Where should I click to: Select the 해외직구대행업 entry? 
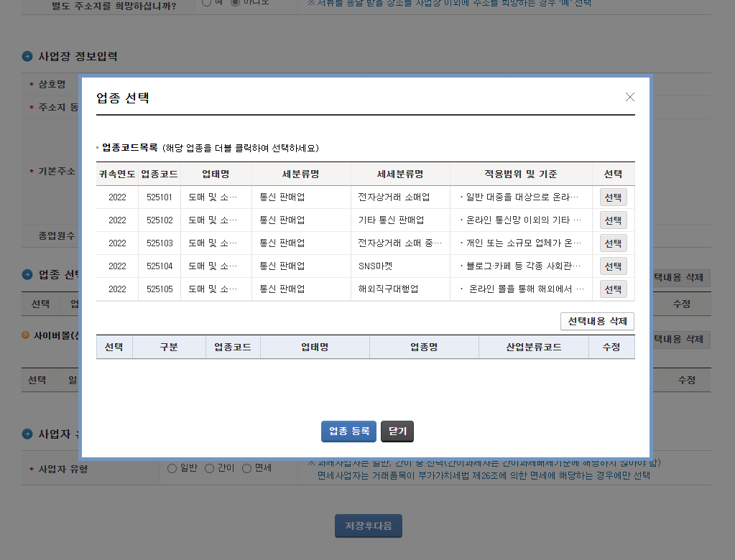click(613, 289)
